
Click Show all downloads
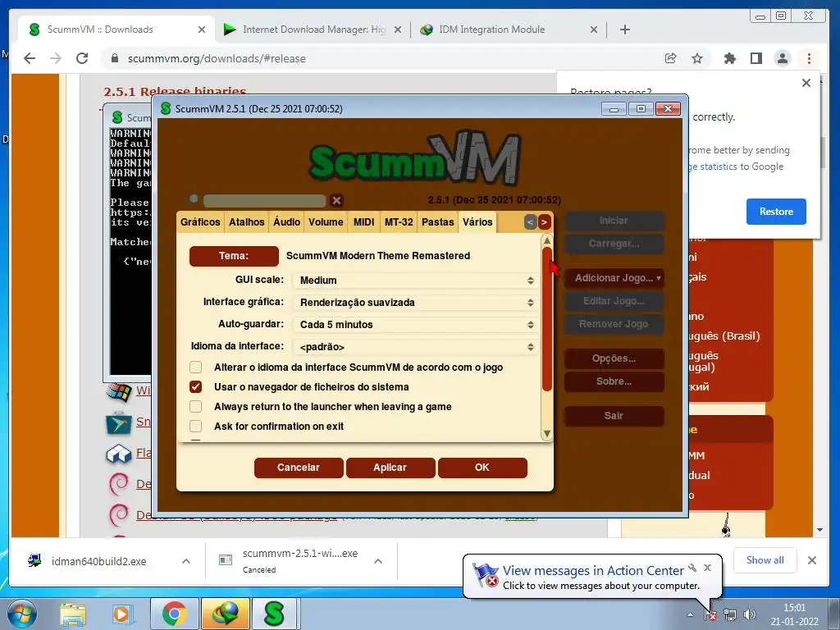tap(765, 560)
